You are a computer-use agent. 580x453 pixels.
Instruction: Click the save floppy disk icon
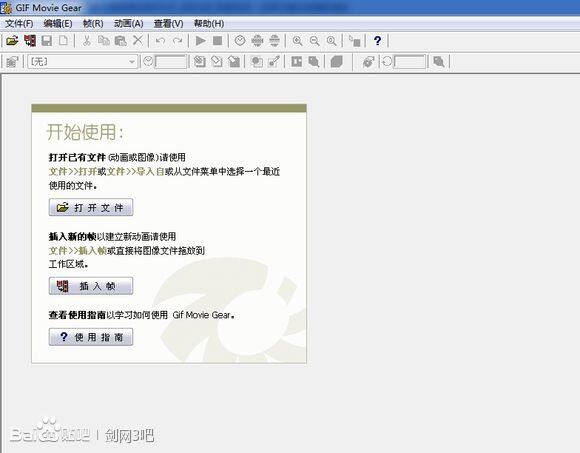[x=47, y=40]
